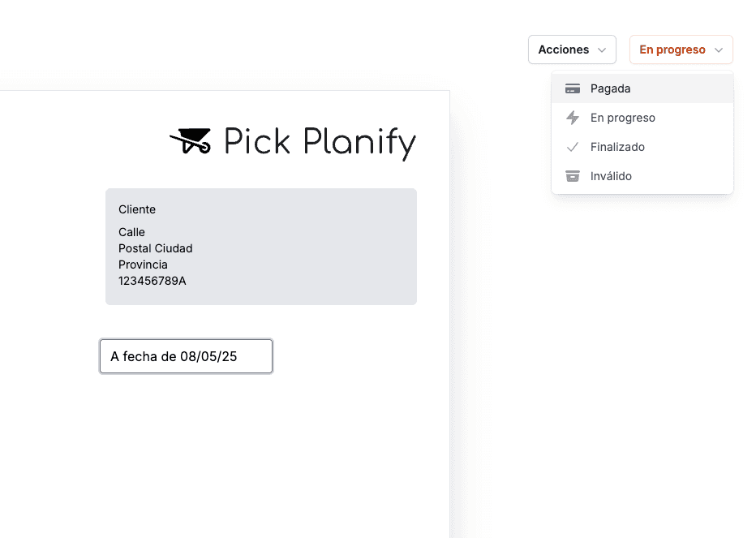The width and height of the screenshot is (756, 538).
Task: Click the highlighted Pagada row
Action: tap(641, 88)
